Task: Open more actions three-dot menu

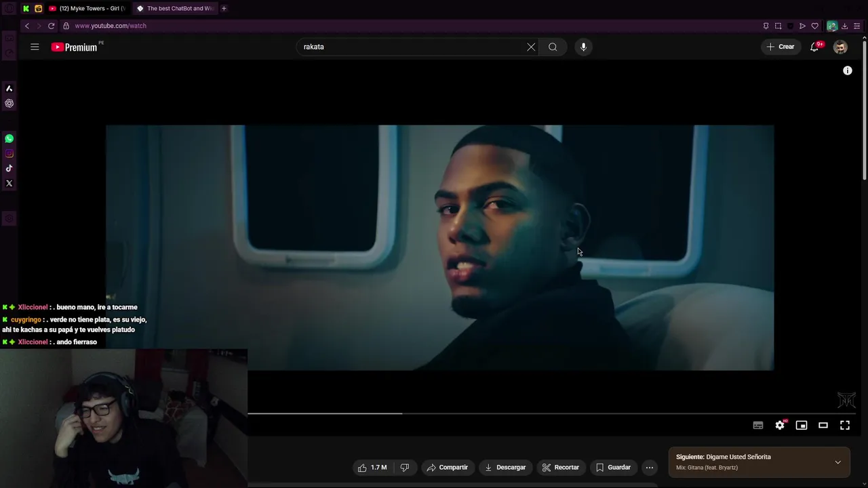Action: 650,467
